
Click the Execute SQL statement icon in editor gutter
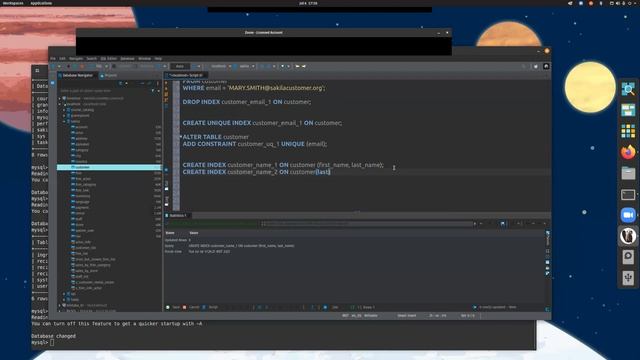pyautogui.click(x=166, y=83)
